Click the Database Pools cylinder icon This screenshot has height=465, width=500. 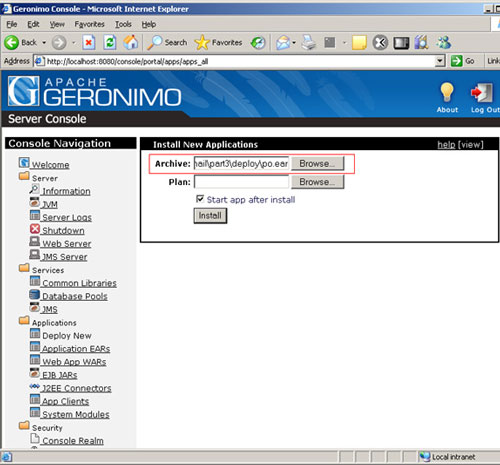point(34,294)
